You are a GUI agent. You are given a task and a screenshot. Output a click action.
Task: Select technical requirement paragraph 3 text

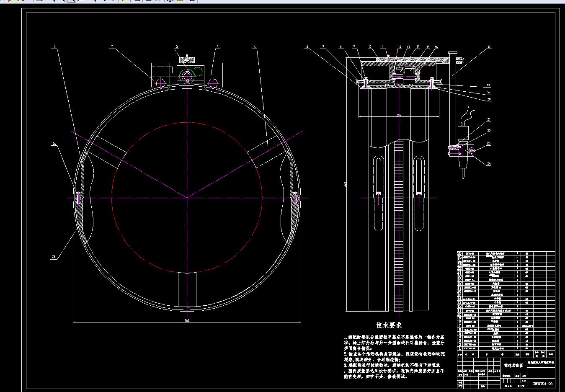(x=394, y=371)
